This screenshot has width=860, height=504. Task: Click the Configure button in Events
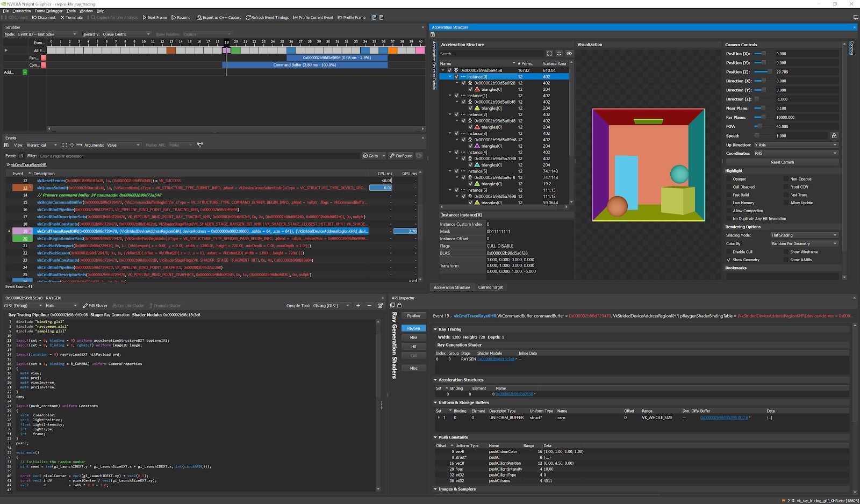pos(401,156)
